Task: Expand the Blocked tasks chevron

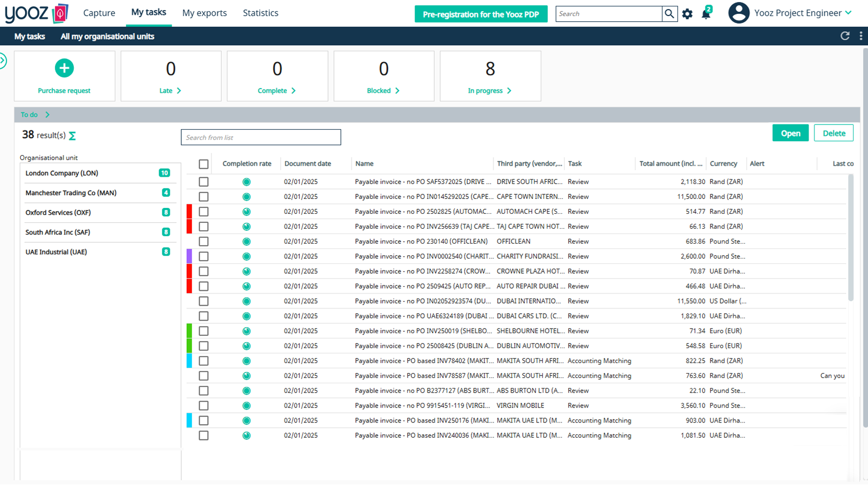Action: click(x=397, y=91)
